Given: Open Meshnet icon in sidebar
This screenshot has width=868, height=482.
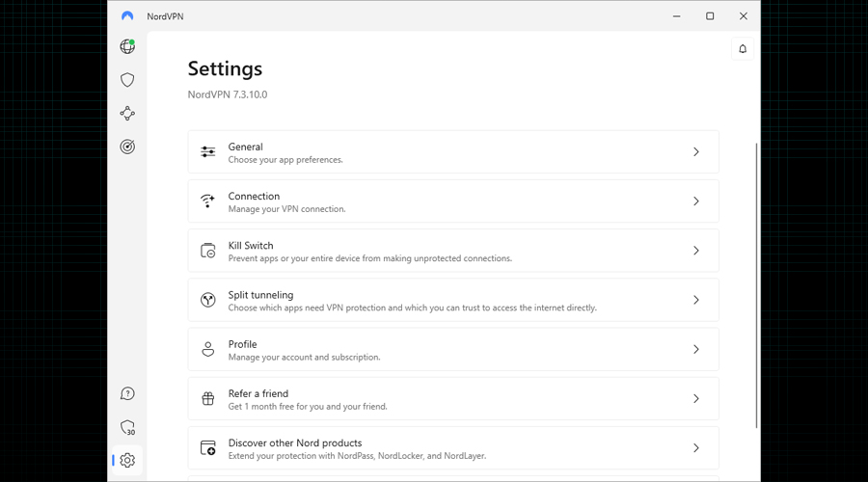Looking at the screenshot, I should 127,114.
